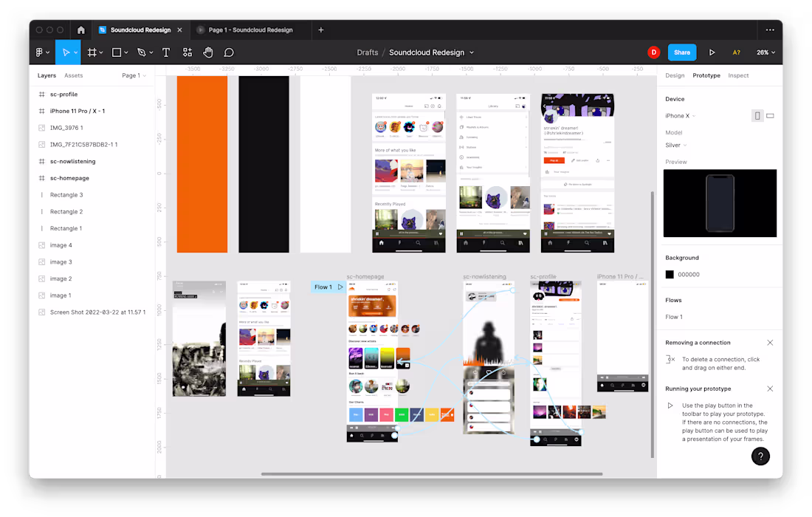This screenshot has width=812, height=517.
Task: Click the Present play button
Action: pyautogui.click(x=712, y=52)
